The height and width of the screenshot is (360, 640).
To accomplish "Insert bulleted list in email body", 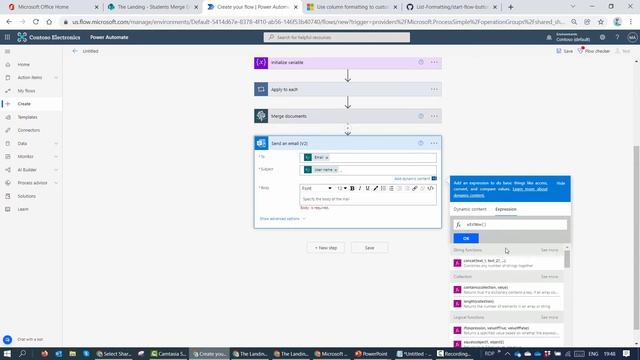I will click(391, 188).
